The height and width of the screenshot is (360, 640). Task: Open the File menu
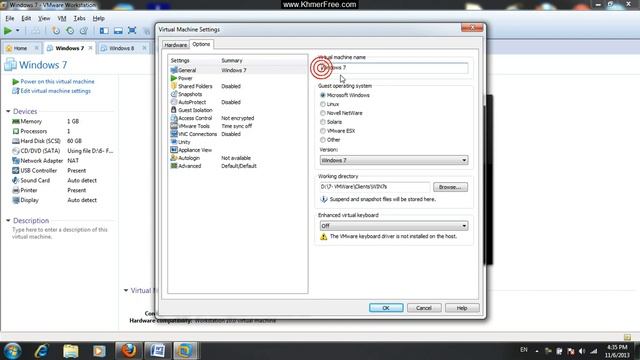click(10, 18)
